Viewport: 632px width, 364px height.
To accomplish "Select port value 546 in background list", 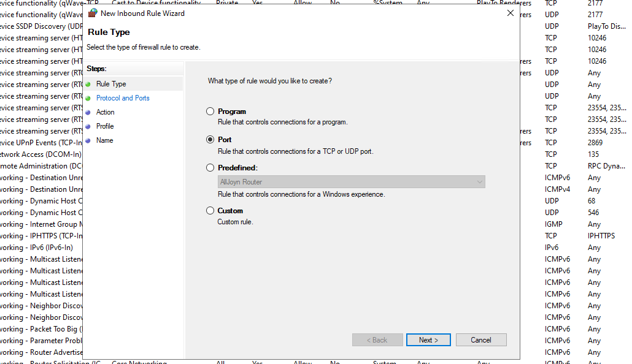I will coord(593,213).
